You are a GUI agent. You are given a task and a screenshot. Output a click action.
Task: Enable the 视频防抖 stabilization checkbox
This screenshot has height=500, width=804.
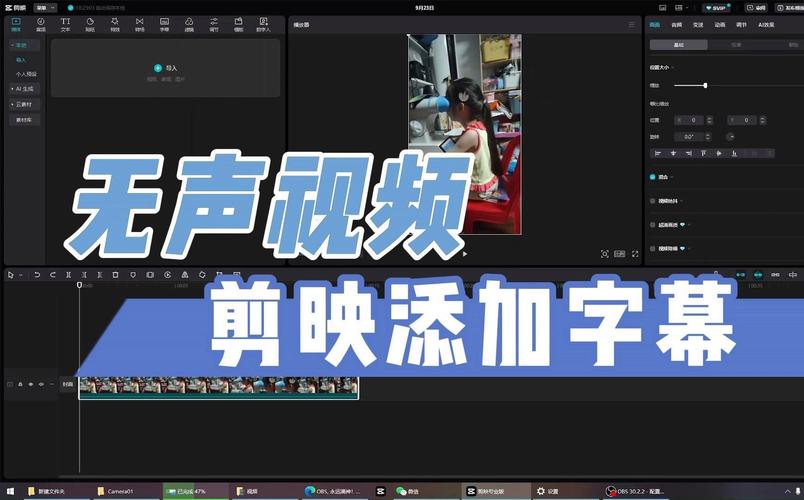pyautogui.click(x=653, y=201)
